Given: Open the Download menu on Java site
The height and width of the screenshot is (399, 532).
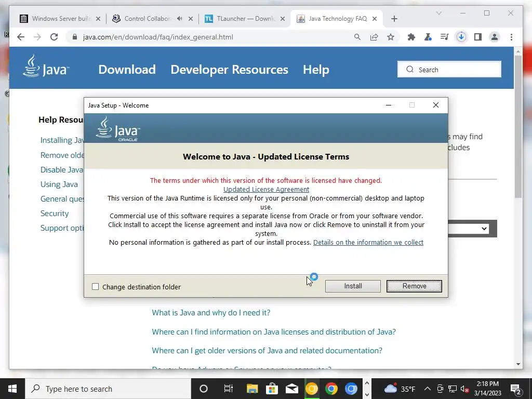Looking at the screenshot, I should [127, 70].
